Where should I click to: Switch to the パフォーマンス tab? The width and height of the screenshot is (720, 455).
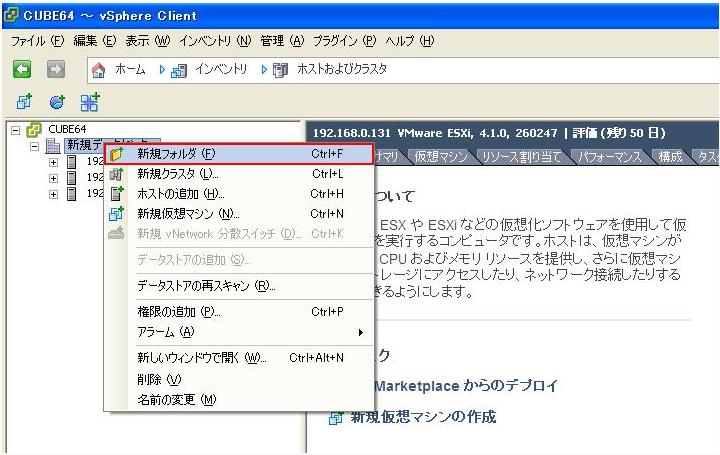pos(609,157)
